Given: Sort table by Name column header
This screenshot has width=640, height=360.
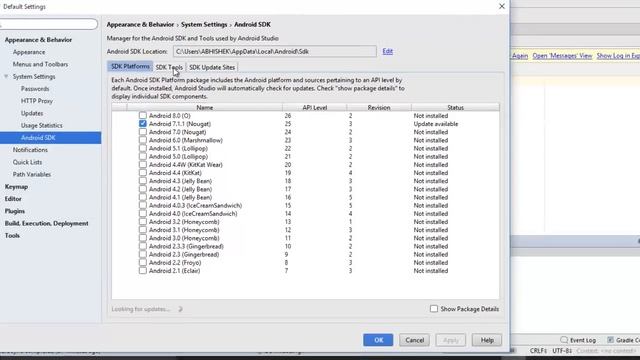Looking at the screenshot, I should pyautogui.click(x=204, y=107).
